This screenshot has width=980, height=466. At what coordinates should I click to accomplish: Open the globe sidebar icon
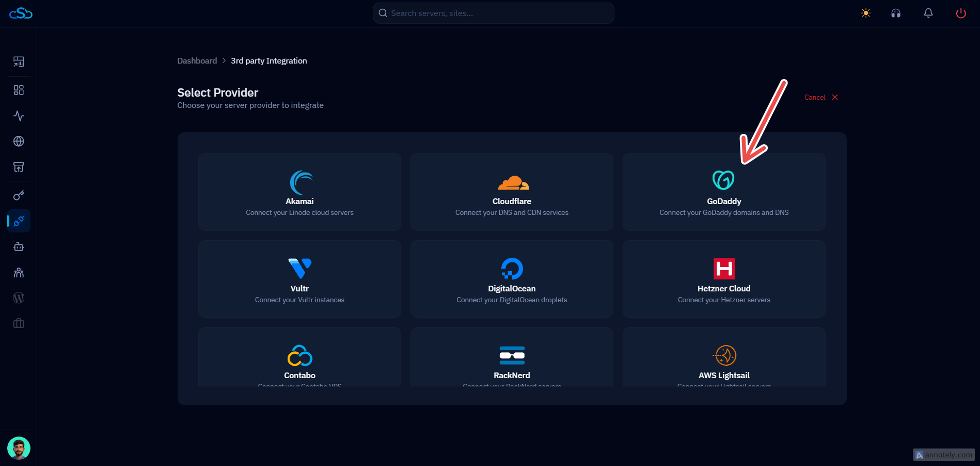(19, 141)
